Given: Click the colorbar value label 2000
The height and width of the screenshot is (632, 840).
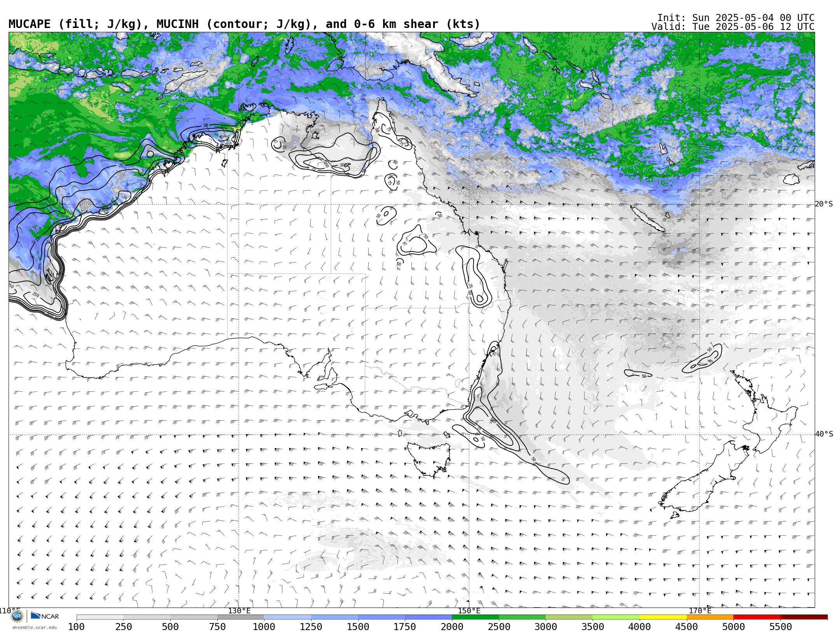Looking at the screenshot, I should 452,627.
